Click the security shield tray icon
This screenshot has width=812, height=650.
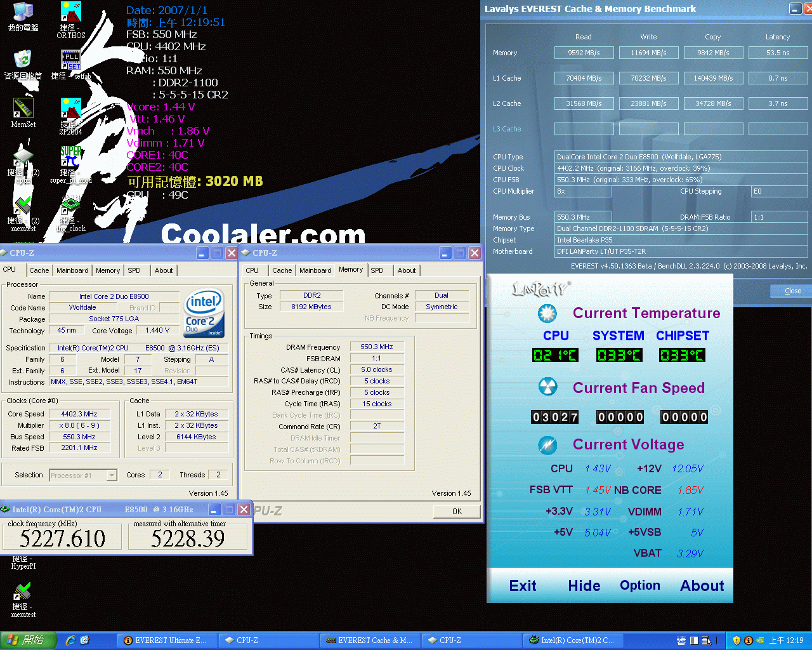coord(737,640)
